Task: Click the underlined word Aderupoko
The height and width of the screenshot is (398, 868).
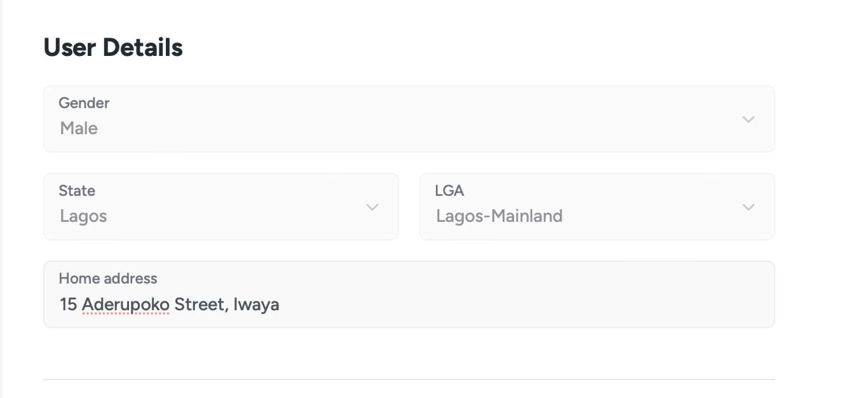Action: point(126,305)
